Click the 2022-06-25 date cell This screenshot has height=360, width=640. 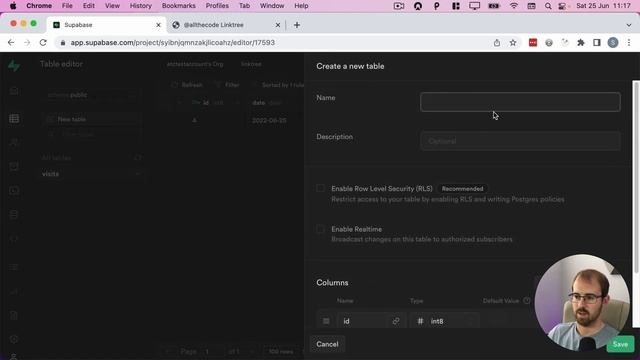tap(269, 120)
